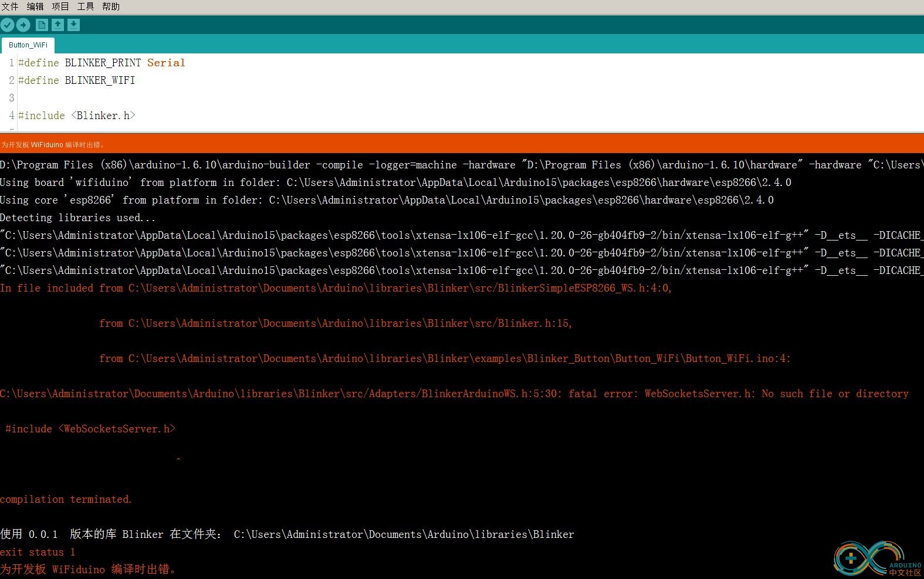Click the "Using core 'esp8266'" console line
Image resolution: width=924 pixels, height=579 pixels.
[387, 200]
